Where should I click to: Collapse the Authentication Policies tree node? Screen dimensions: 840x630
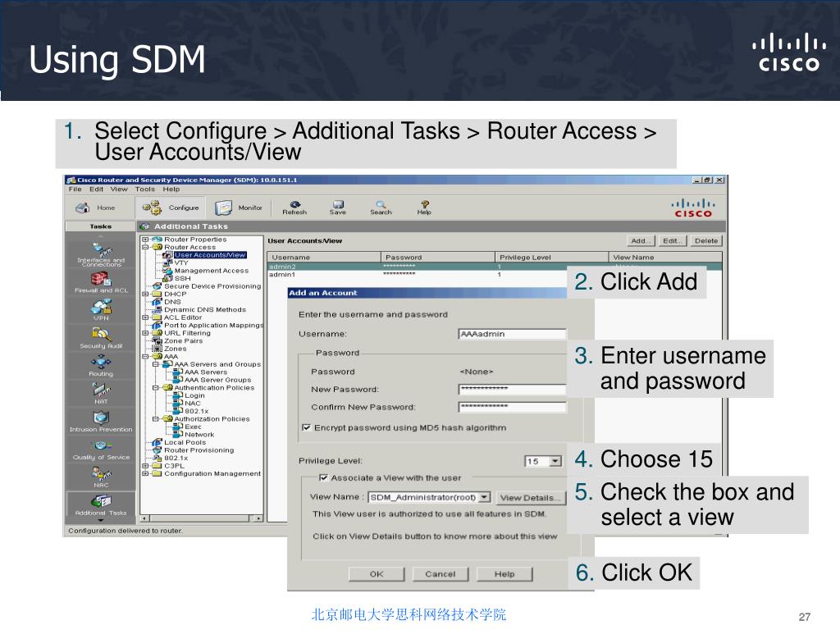pyautogui.click(x=155, y=388)
